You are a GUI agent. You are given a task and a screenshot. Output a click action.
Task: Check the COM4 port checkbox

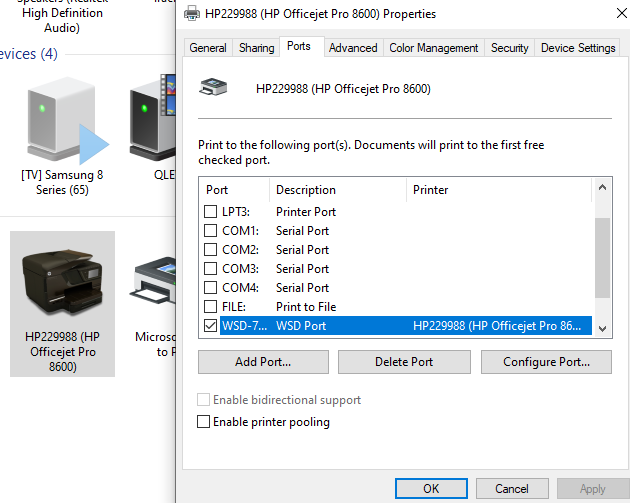tap(211, 288)
